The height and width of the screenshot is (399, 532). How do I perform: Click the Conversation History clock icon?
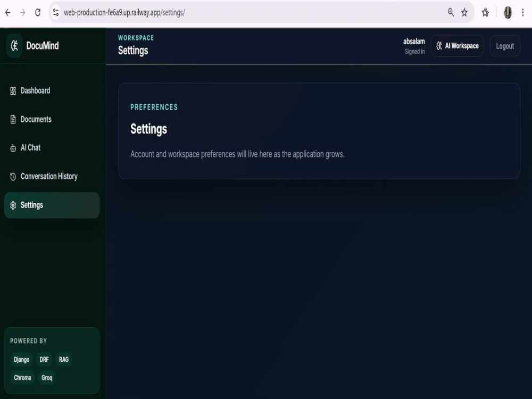pos(13,177)
